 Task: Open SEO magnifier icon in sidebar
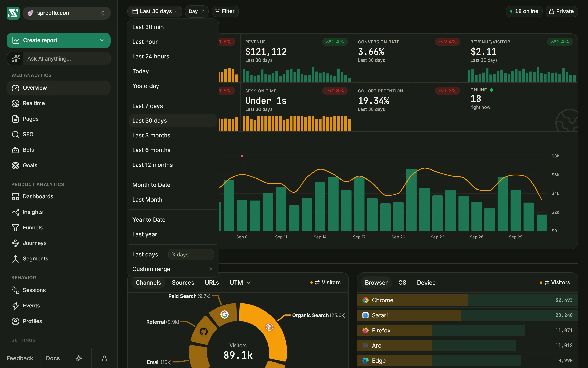[x=15, y=134]
